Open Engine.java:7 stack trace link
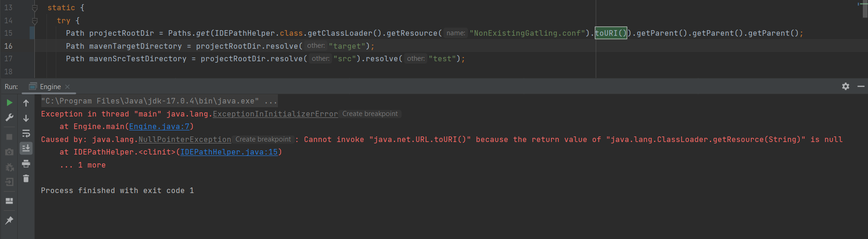The width and height of the screenshot is (868, 239). tap(159, 127)
